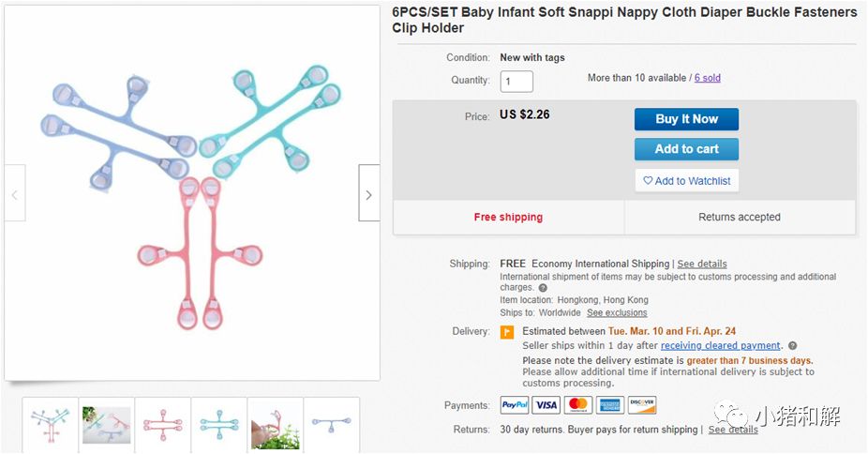
Task: Click the Discover card icon
Action: pos(642,405)
